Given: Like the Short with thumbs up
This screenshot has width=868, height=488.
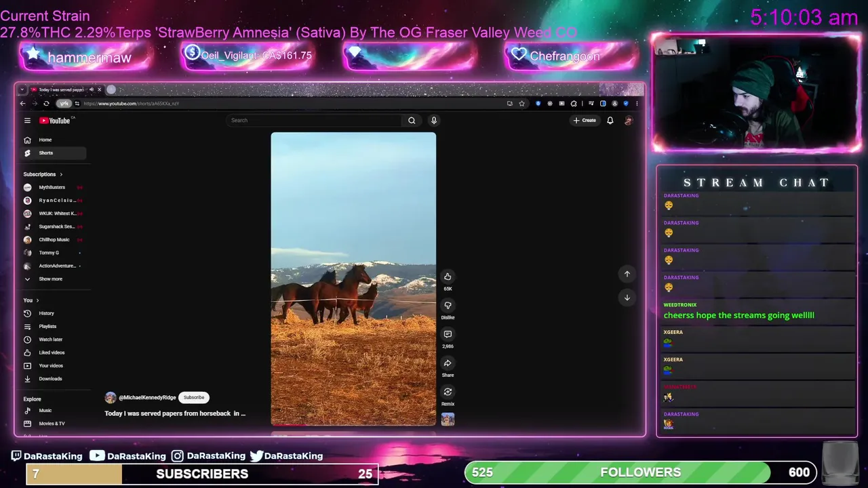Looking at the screenshot, I should point(448,277).
